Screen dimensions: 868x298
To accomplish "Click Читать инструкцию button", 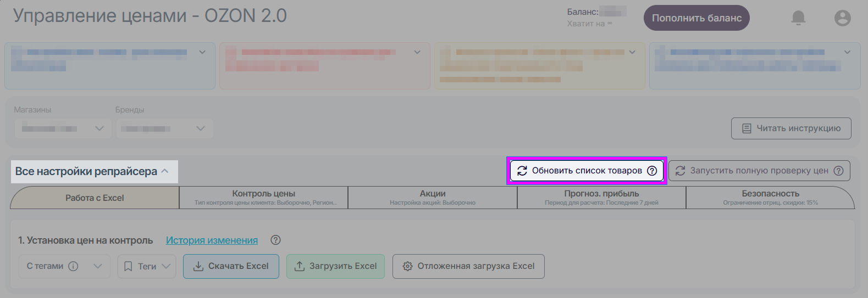I will coord(791,128).
